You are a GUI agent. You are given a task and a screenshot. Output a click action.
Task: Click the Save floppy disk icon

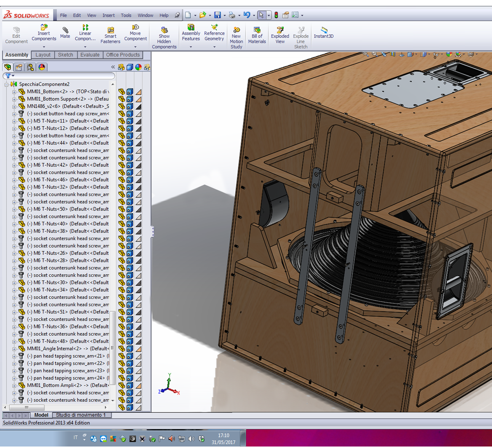218,15
